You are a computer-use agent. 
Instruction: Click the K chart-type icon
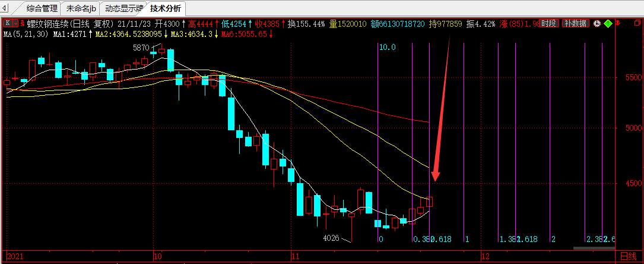coord(7,24)
